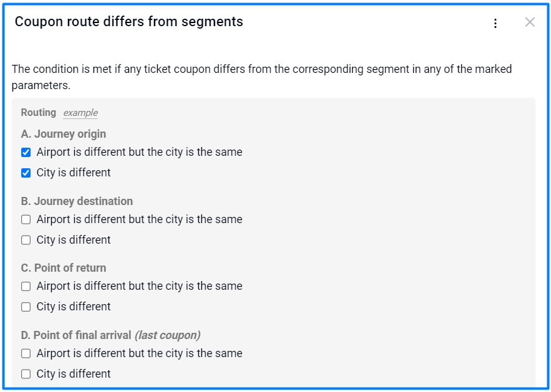Enable Journey destination airport is different checkbox

point(26,220)
